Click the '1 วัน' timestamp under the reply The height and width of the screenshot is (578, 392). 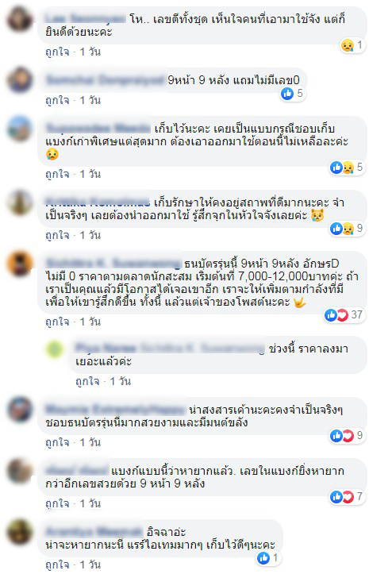coord(121,381)
